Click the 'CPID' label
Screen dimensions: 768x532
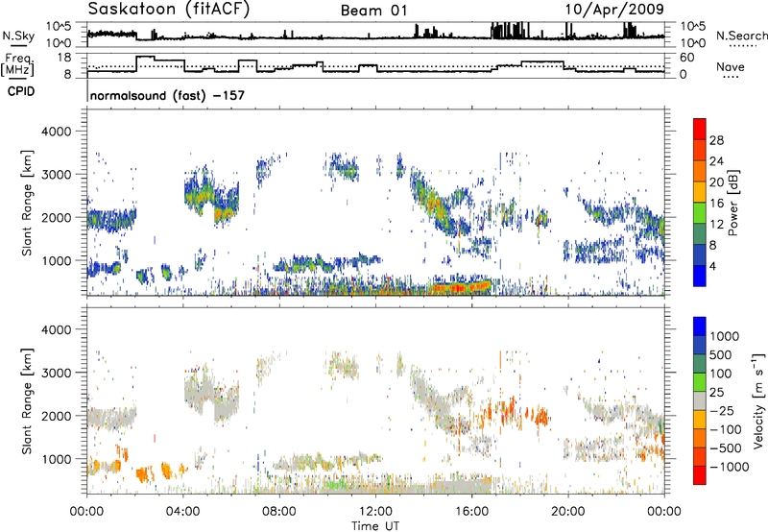coord(21,91)
